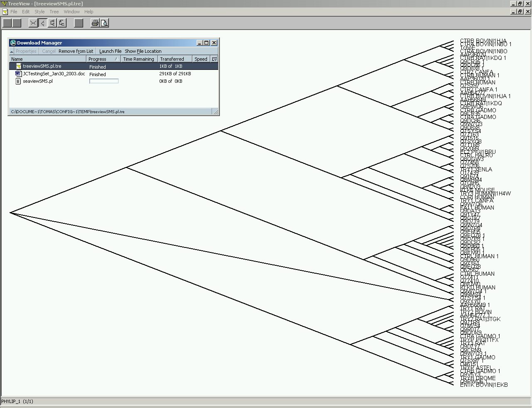This screenshot has width=532, height=408.
Task: Select the unrooted tree style button
Action: tap(33, 23)
